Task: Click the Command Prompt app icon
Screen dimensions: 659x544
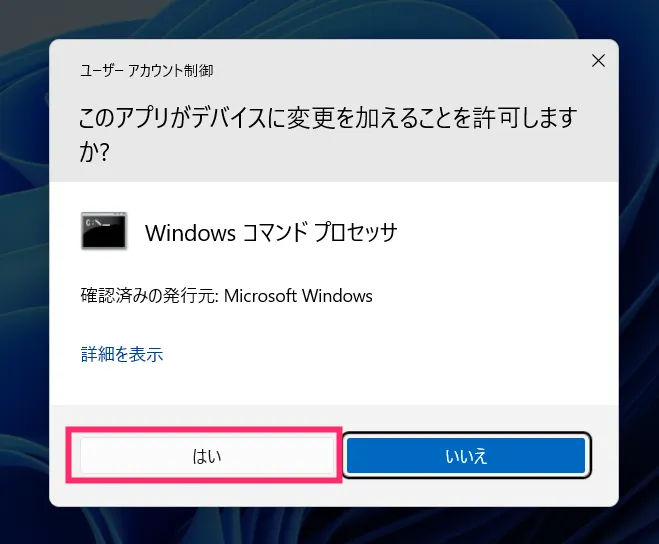Action: pos(104,231)
